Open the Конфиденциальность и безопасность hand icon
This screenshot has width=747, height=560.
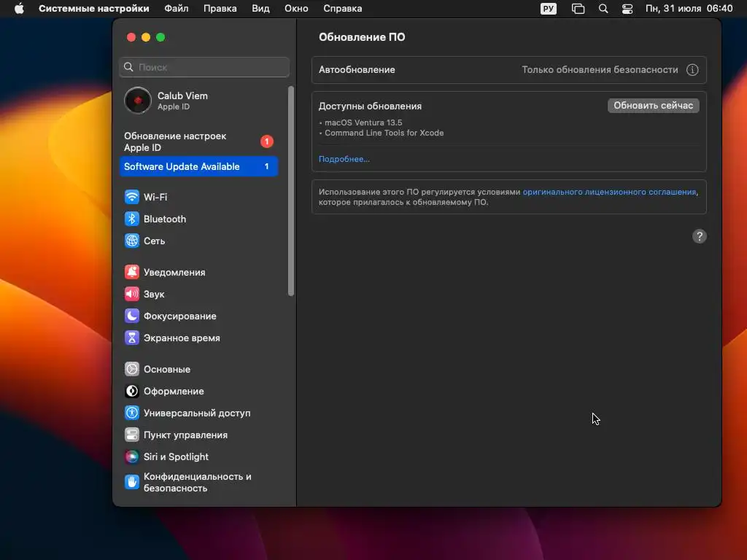(132, 482)
